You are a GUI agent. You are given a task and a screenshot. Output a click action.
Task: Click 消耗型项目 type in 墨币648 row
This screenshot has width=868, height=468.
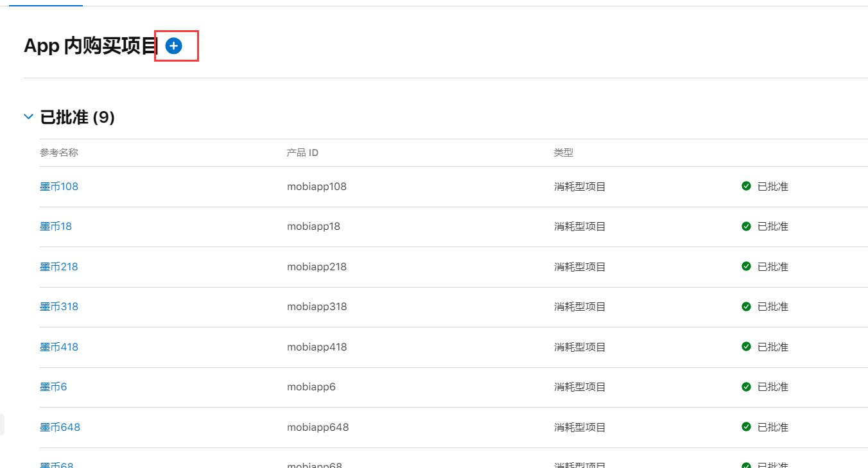[580, 427]
